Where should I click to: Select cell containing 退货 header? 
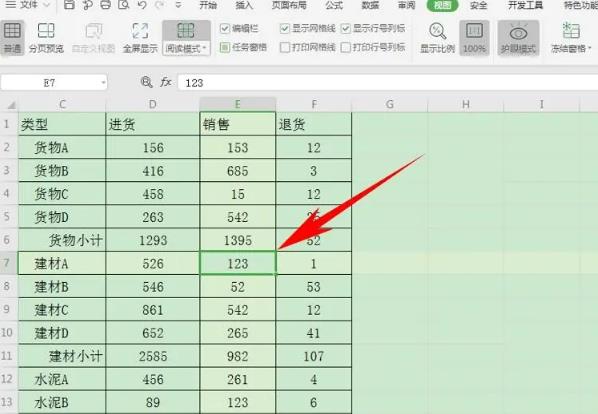tap(313, 124)
